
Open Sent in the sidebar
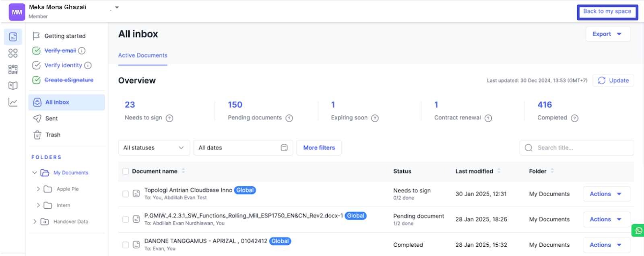tap(52, 119)
